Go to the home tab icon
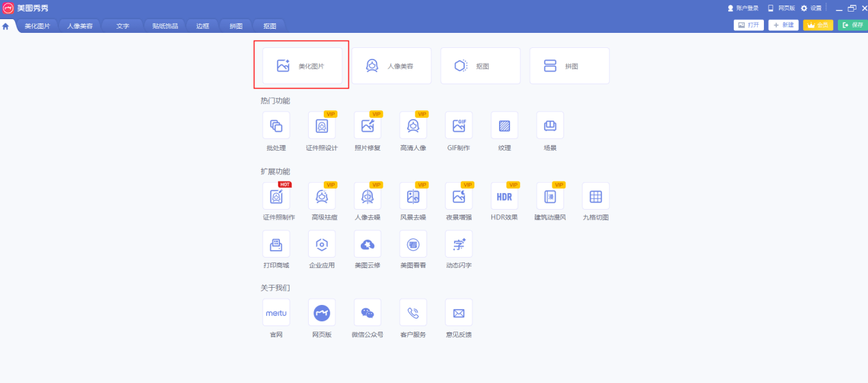The width and height of the screenshot is (868, 383). pyautogui.click(x=6, y=26)
